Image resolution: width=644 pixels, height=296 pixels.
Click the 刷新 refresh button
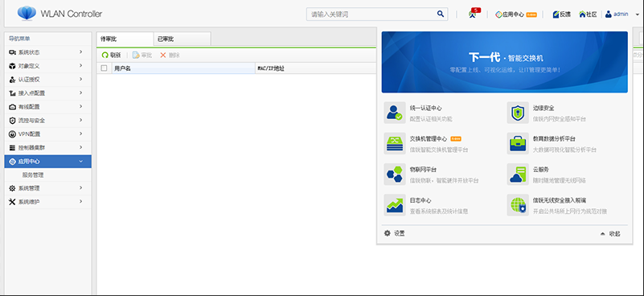111,55
